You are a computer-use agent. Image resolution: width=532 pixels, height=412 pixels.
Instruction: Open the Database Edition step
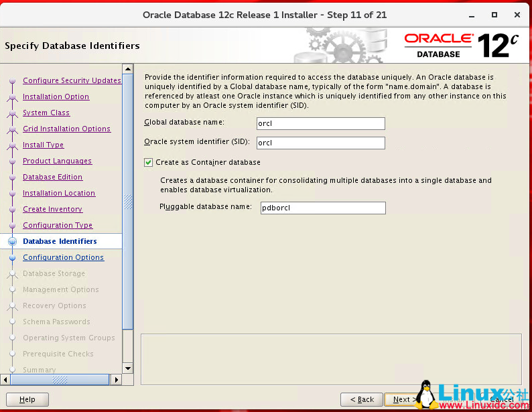52,177
